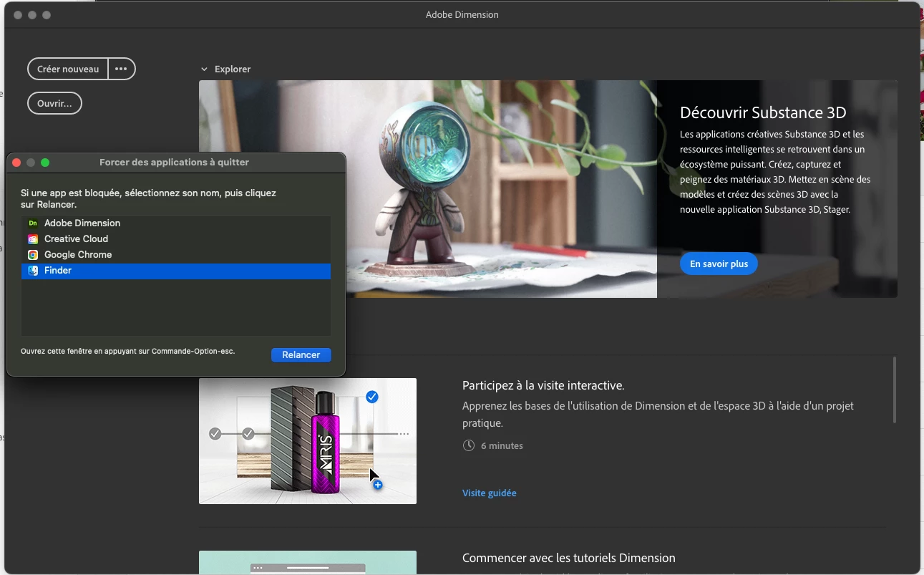Click the Créer nouveau button
The image size is (924, 575).
68,69
